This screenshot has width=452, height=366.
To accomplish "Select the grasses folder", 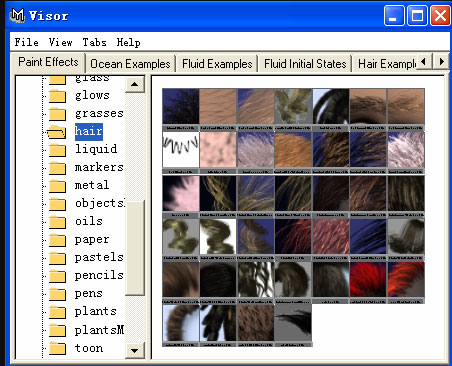I will (x=99, y=113).
